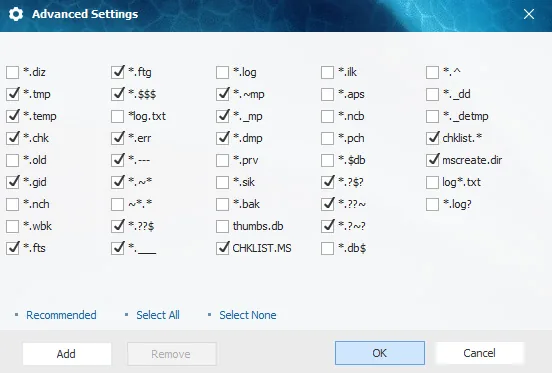
Task: Uncheck the CHKLIST.MS checkbox
Action: pos(222,248)
